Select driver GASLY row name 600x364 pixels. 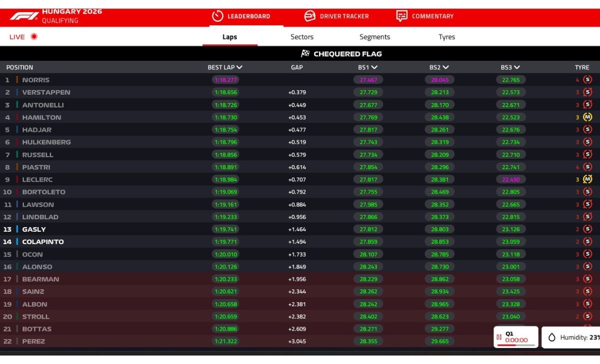[x=34, y=229]
